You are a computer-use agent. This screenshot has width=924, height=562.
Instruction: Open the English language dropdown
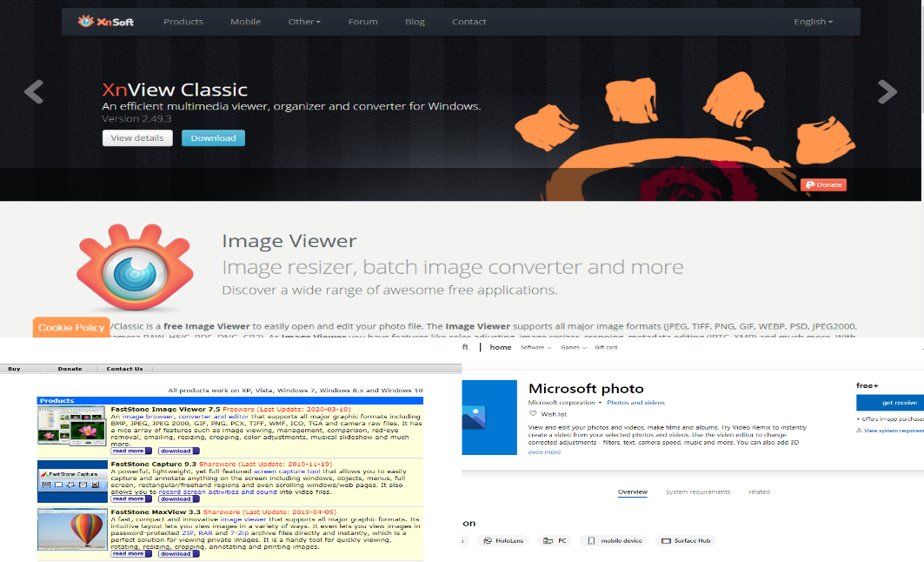pyautogui.click(x=813, y=21)
